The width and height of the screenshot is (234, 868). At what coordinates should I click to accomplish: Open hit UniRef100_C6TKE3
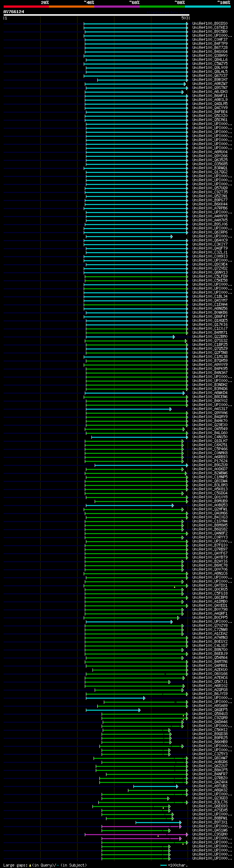[210, 27]
